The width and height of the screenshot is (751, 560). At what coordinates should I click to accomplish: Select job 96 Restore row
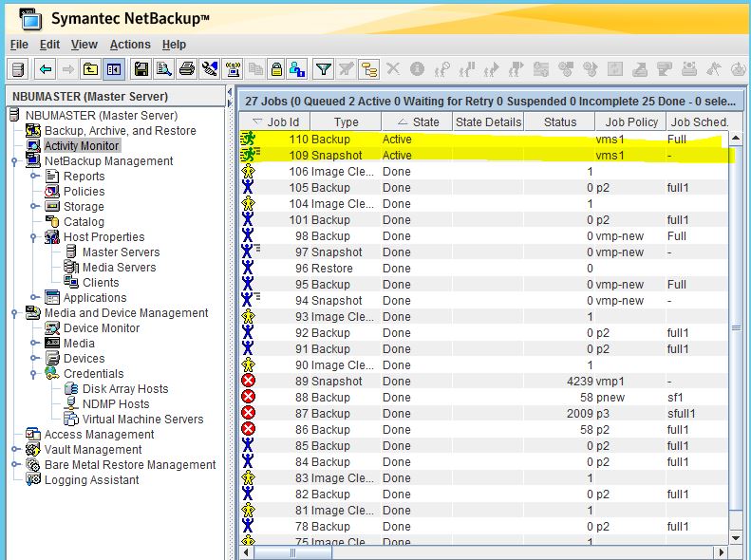[484, 269]
